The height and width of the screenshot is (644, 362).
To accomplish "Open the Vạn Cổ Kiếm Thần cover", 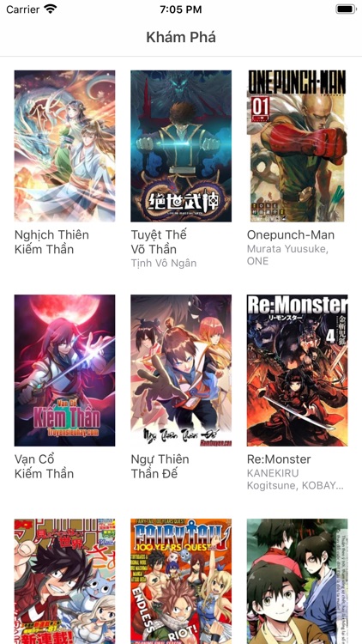I will [x=65, y=370].
